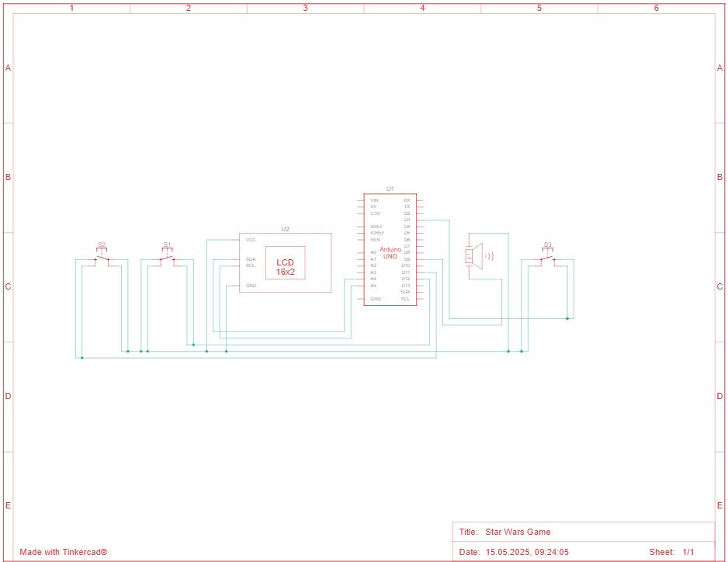Click column 3 header on top border
The width and height of the screenshot is (728, 562).
pos(305,8)
